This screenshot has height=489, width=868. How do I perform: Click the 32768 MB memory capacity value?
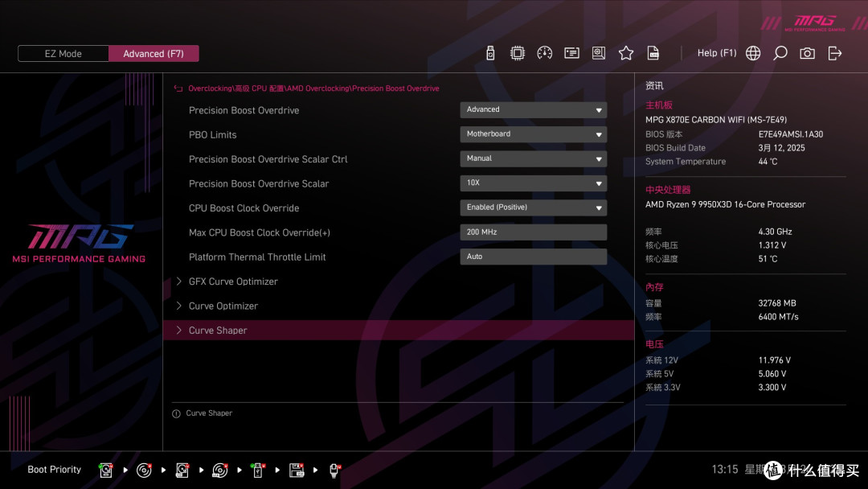click(x=777, y=303)
